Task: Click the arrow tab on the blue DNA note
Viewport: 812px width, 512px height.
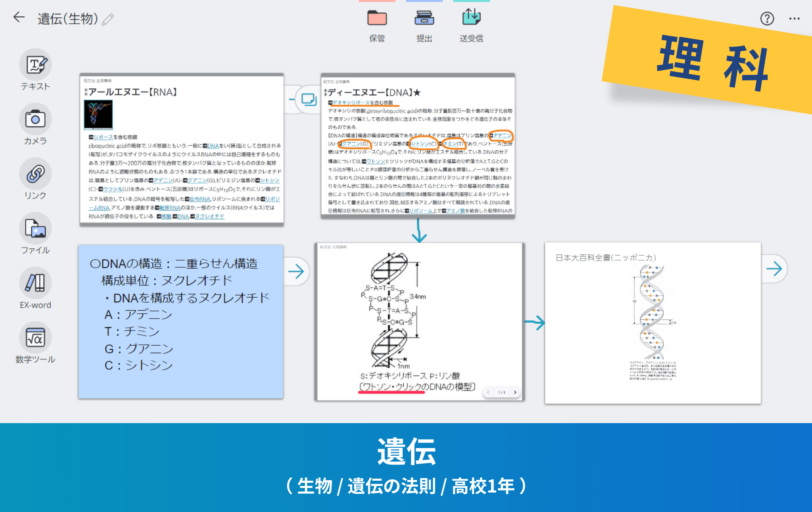Action: [296, 271]
